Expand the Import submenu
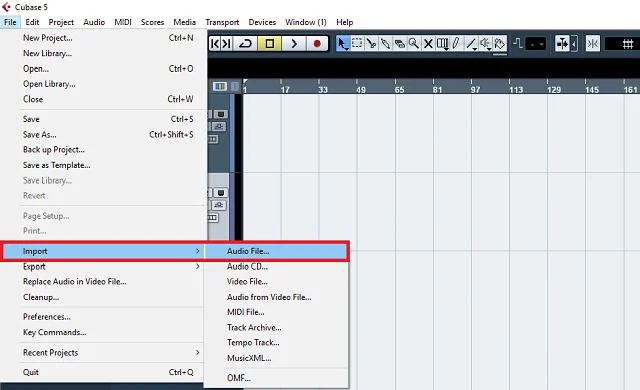640x390 pixels. [x=102, y=251]
